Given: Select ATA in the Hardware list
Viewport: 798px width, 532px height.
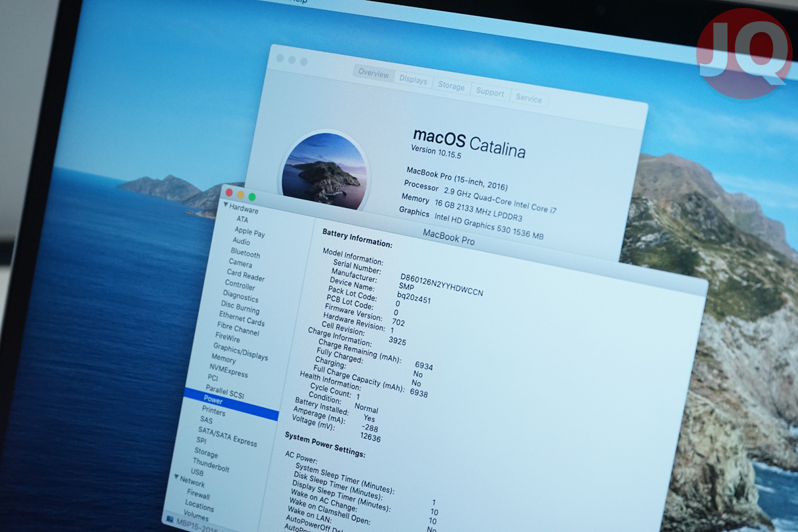Looking at the screenshot, I should 242,219.
